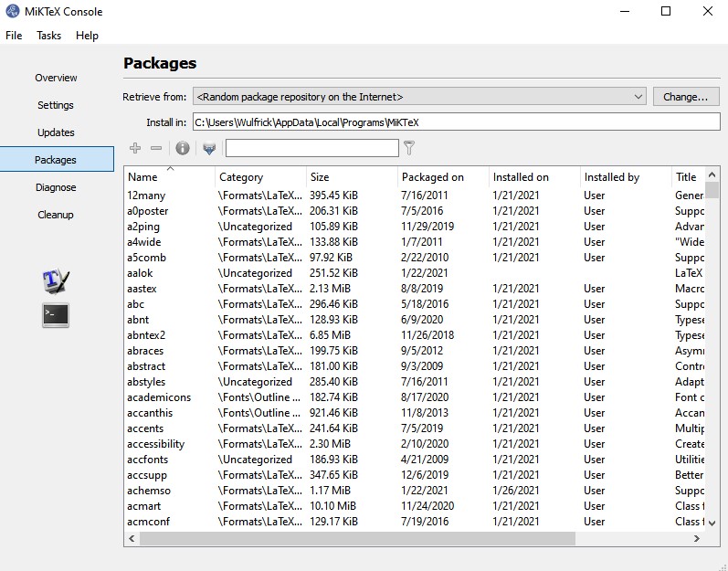Image resolution: width=728 pixels, height=571 pixels.
Task: Click the 6.85 MiB size cell
Action: point(330,335)
